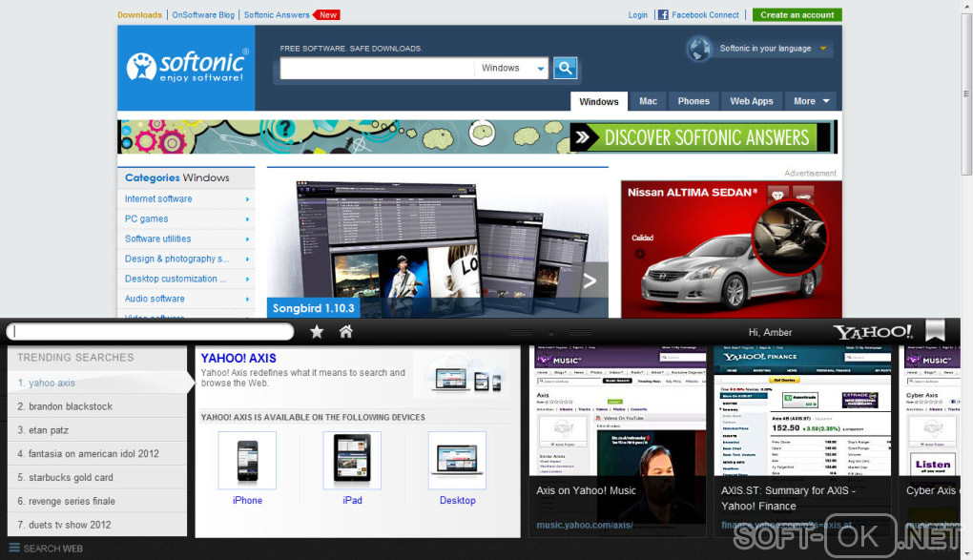Click the Nissan Altima Sedan advertisement

731,250
